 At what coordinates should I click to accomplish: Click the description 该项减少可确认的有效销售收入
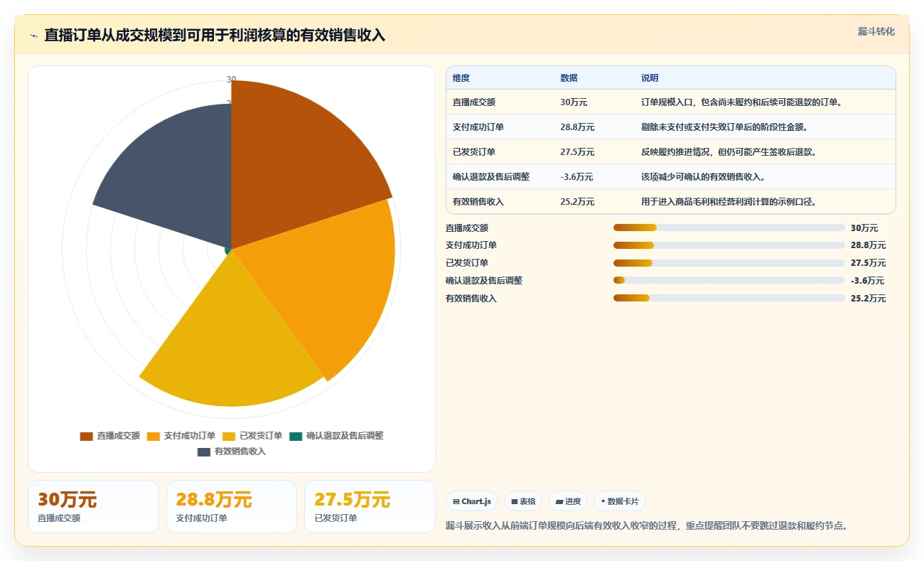click(703, 177)
